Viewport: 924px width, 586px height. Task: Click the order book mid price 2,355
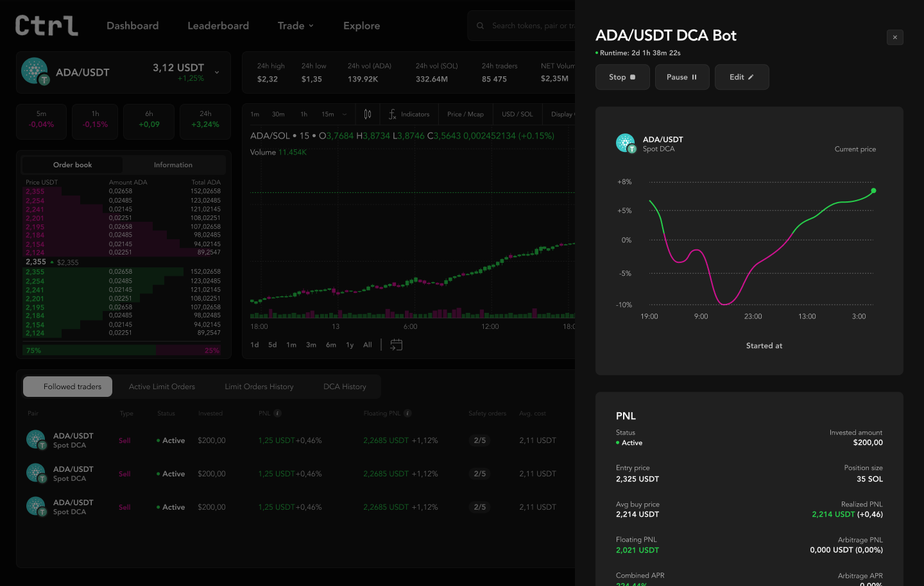(x=36, y=262)
